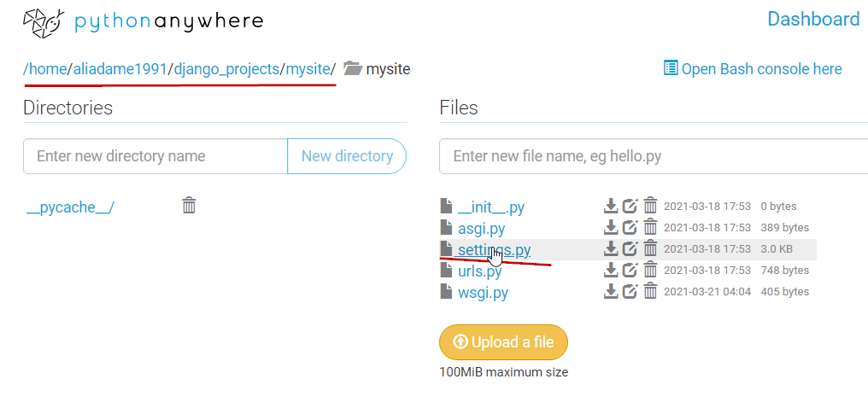The width and height of the screenshot is (868, 414).
Task: Delete the wsgi.py file
Action: 650,291
